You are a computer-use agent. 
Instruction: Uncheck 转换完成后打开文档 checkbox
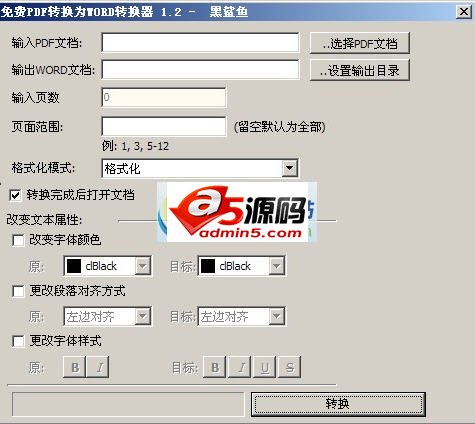(15, 195)
